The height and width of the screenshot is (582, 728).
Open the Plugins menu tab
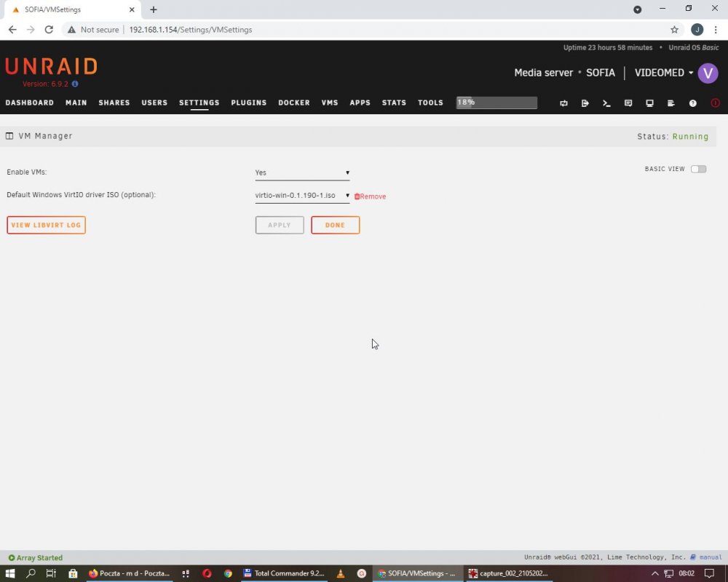[x=249, y=103]
